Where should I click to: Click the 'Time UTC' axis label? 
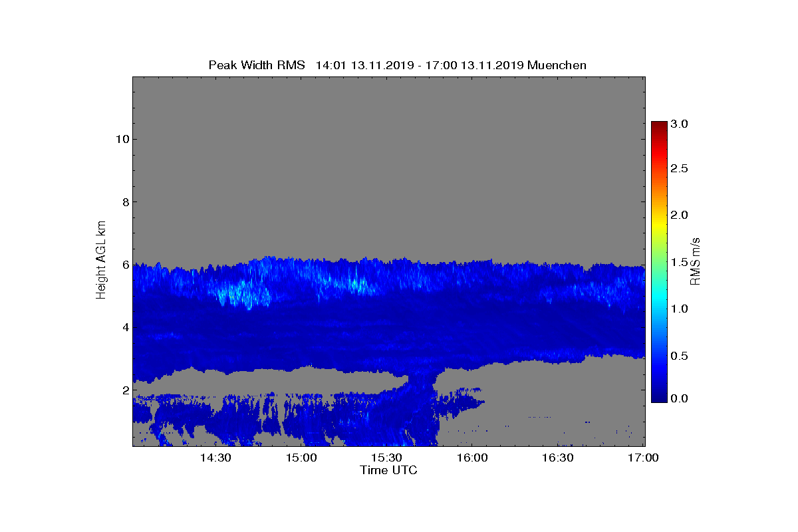click(x=389, y=471)
